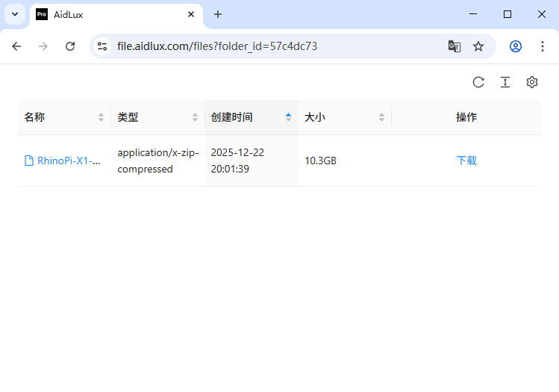Toggle sort on the 创建时间 column
The image size is (559, 392).
(x=288, y=117)
